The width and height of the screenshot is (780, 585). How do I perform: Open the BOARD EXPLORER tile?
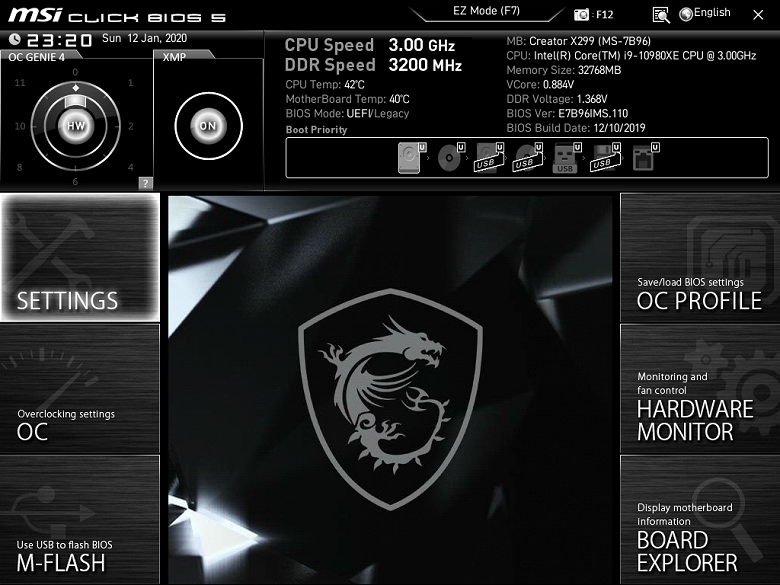pos(700,520)
